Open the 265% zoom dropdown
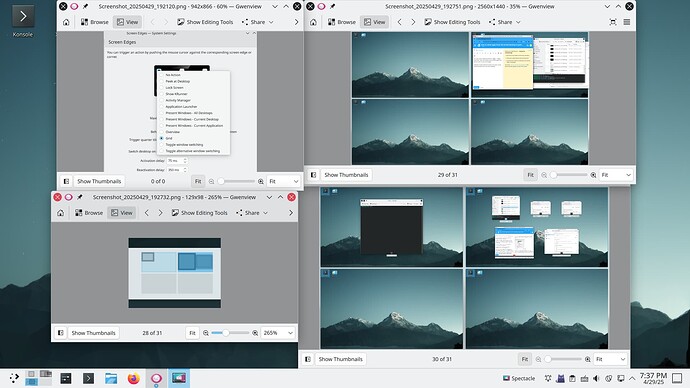The height and width of the screenshot is (388, 690). [x=278, y=333]
